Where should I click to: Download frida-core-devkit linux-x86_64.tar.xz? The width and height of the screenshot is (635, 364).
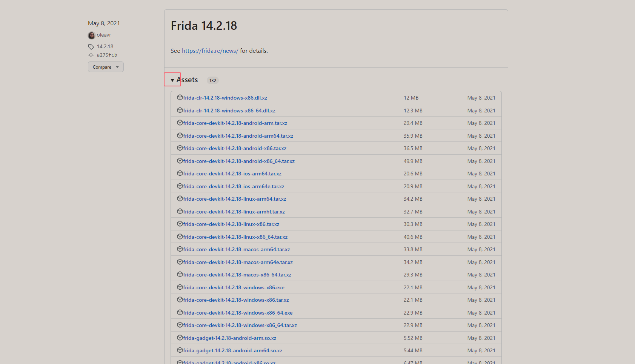click(x=235, y=237)
